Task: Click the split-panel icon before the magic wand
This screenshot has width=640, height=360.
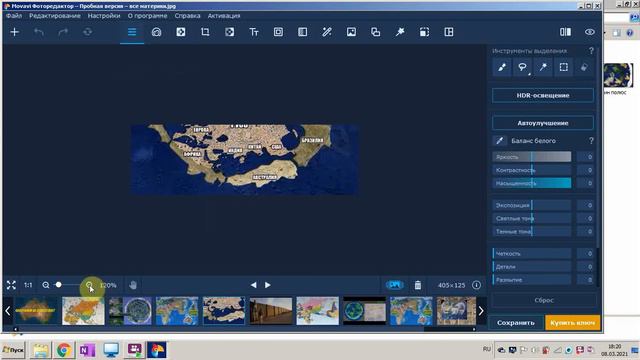Action: pos(302,32)
